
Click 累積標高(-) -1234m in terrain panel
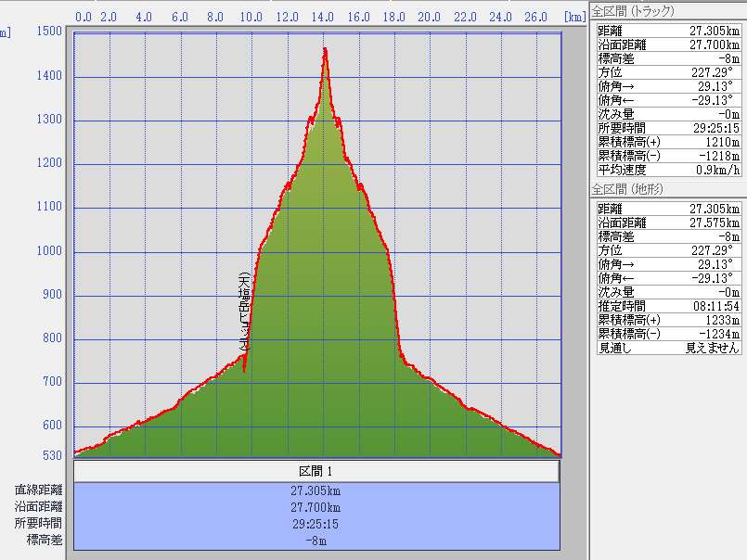pyautogui.click(x=668, y=333)
